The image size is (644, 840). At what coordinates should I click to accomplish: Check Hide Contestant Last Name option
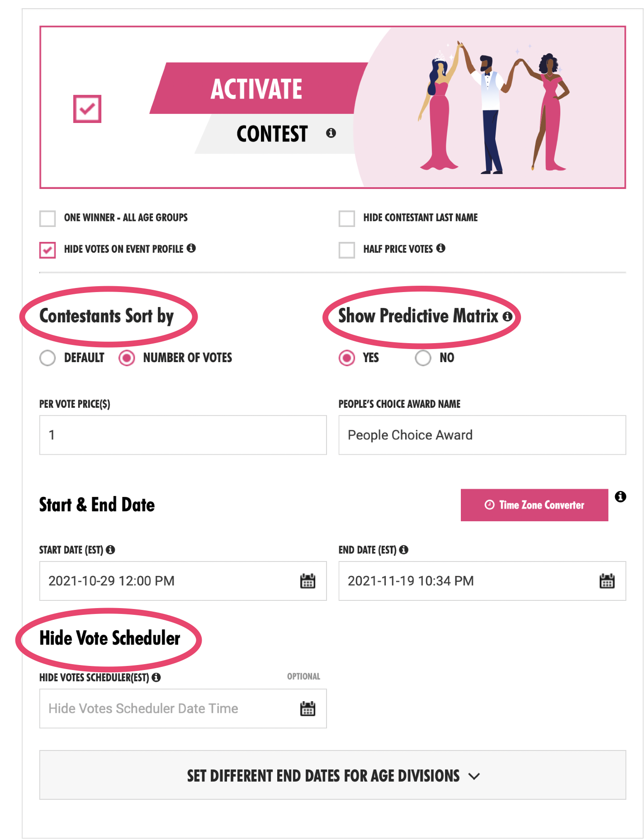(x=347, y=218)
